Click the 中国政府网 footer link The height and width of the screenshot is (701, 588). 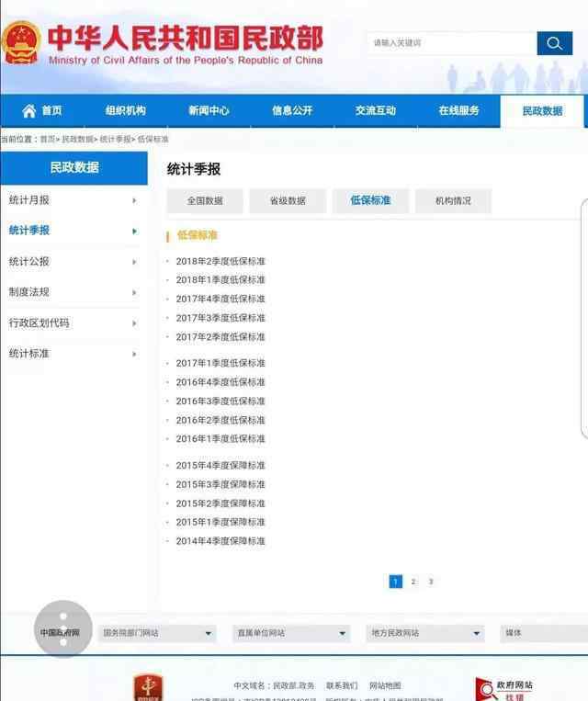pos(60,633)
